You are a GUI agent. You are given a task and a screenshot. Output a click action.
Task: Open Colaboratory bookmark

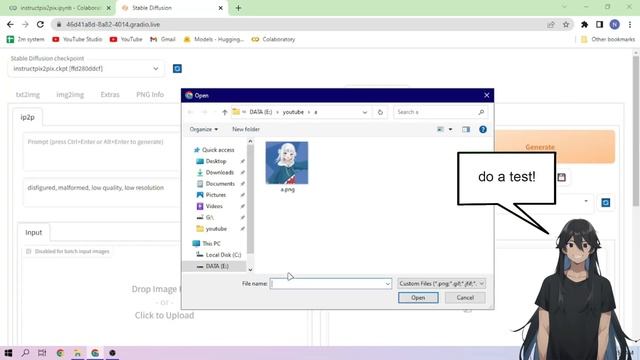point(273,39)
